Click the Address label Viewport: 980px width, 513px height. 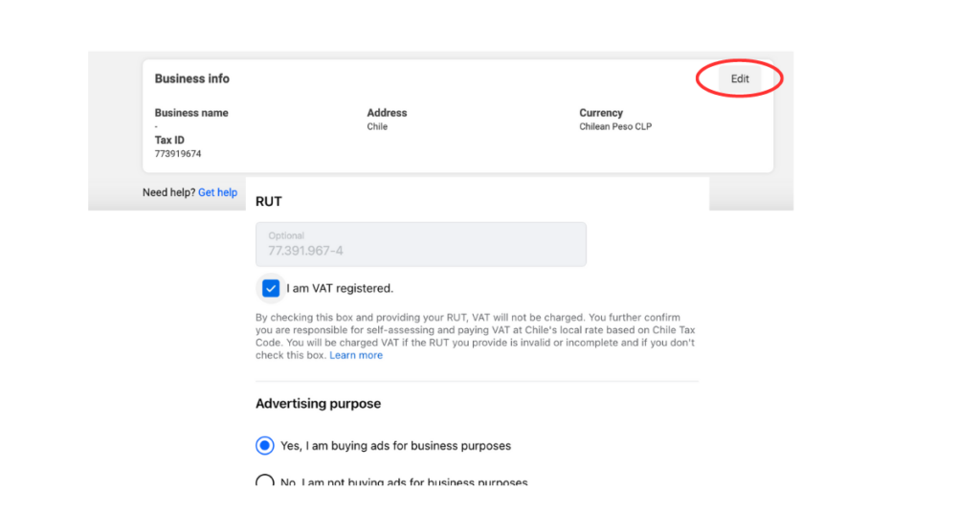coord(387,113)
